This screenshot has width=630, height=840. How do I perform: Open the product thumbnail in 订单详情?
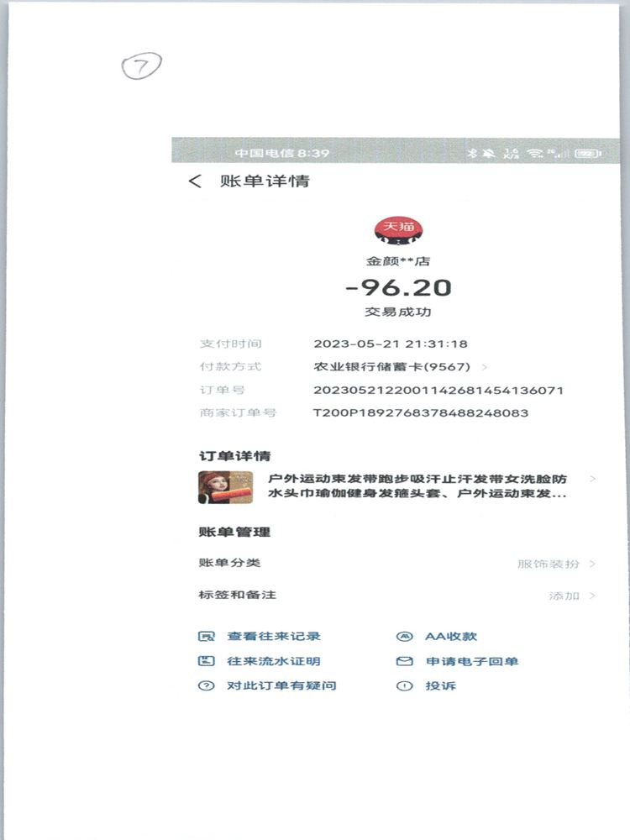pos(225,487)
